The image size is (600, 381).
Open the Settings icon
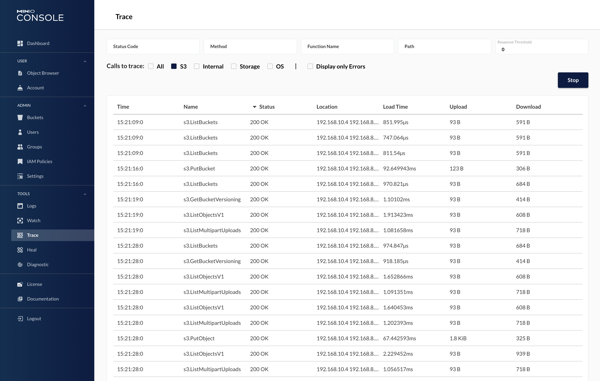tap(20, 176)
